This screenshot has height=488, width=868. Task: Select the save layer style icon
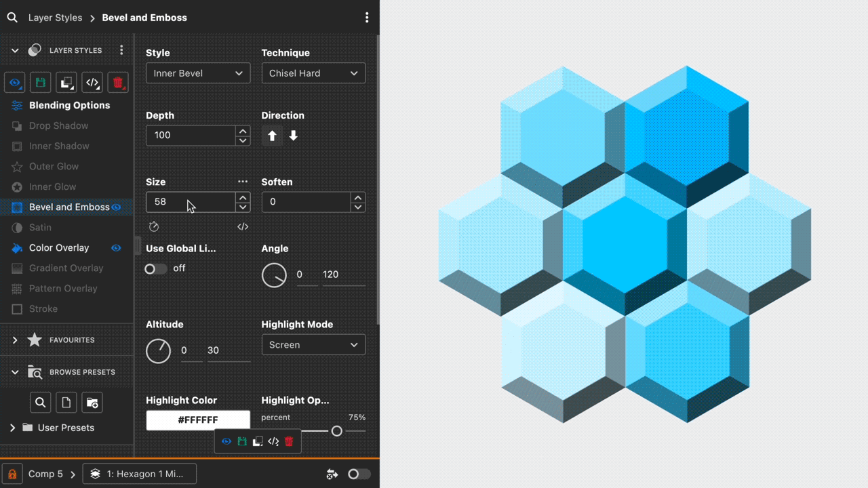40,82
